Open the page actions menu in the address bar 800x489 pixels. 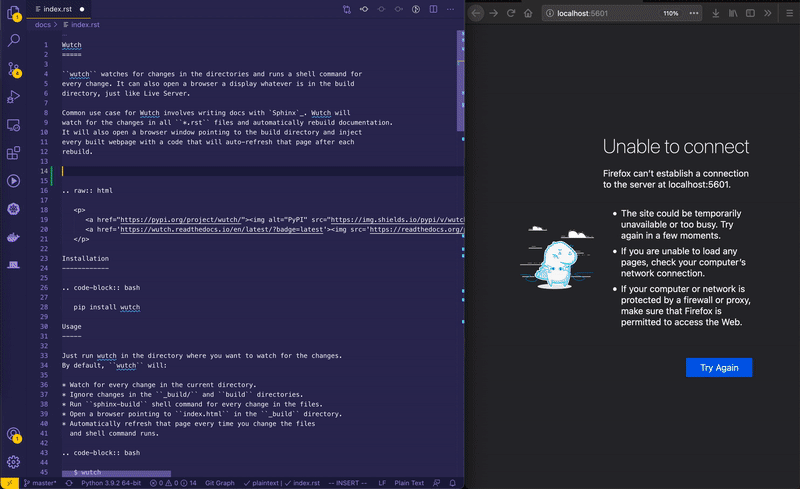[x=694, y=13]
